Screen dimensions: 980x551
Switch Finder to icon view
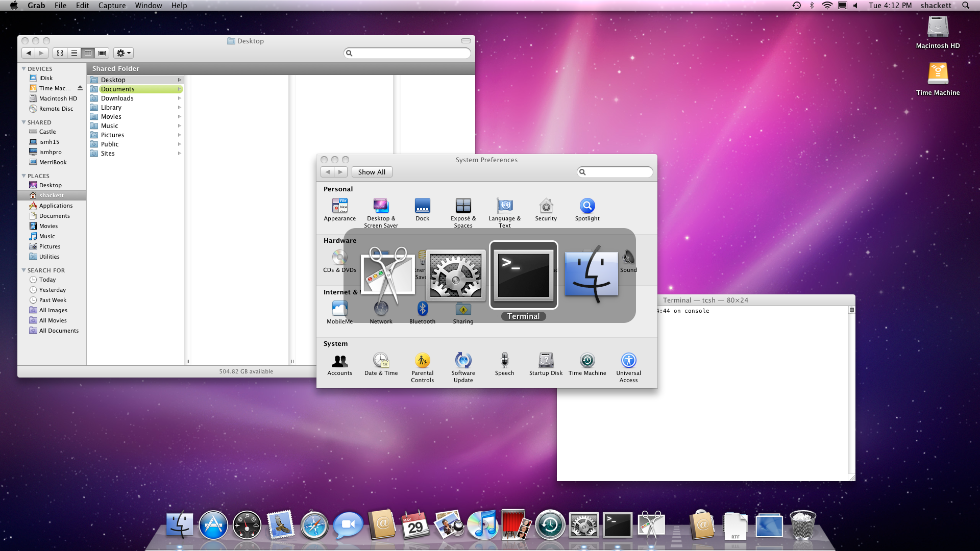tap(60, 53)
